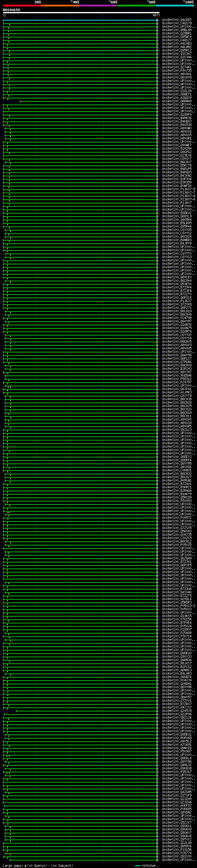Select hit label UniRef100_P13607-5
The image size is (197, 868).
pos(179,189)
